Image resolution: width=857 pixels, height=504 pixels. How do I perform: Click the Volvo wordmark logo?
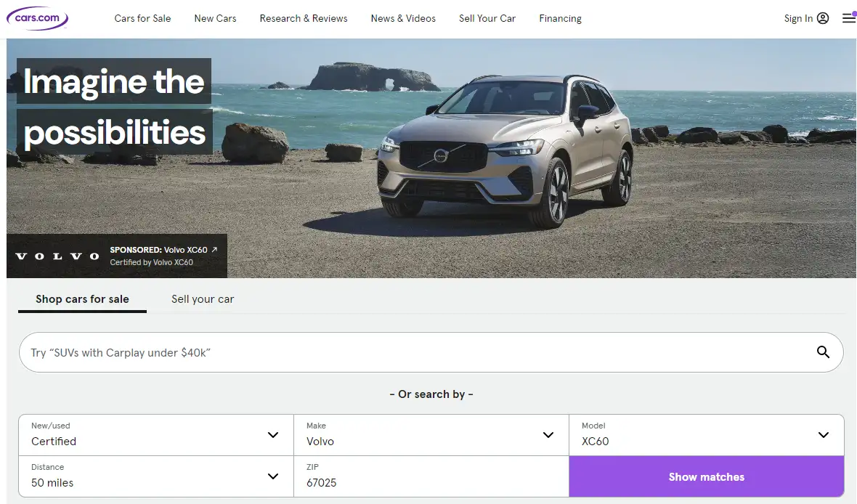click(57, 256)
